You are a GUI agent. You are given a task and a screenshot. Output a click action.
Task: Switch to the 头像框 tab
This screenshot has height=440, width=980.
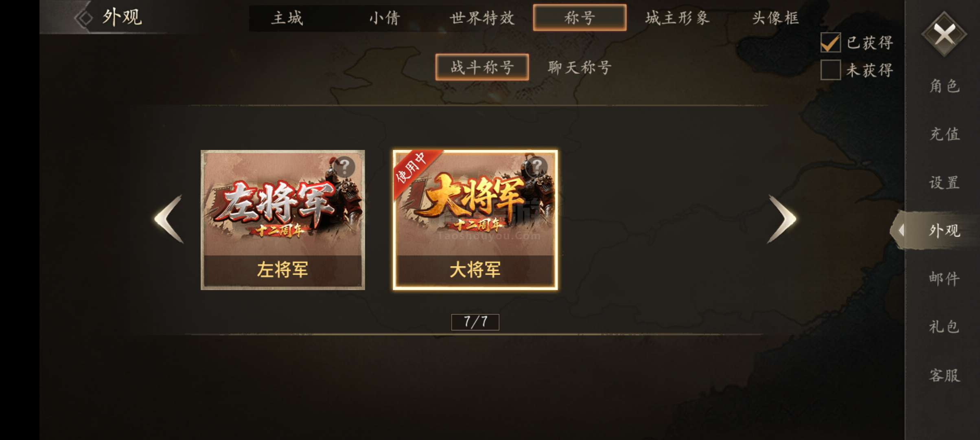pos(775,18)
